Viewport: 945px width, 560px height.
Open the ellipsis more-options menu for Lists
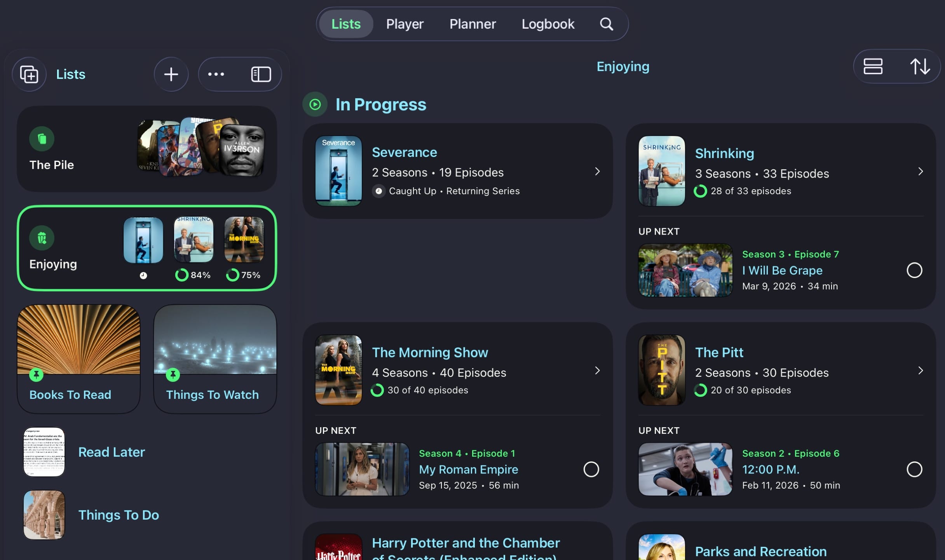click(216, 74)
